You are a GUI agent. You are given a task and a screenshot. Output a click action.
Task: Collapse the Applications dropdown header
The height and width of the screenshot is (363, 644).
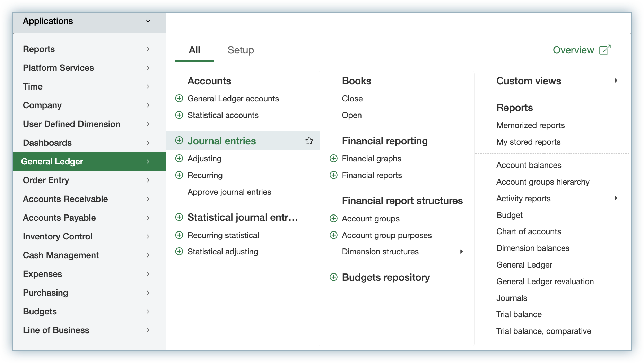coord(148,21)
